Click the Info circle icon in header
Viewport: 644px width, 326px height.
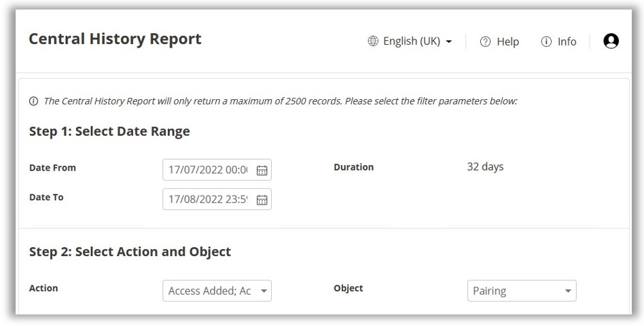(546, 42)
